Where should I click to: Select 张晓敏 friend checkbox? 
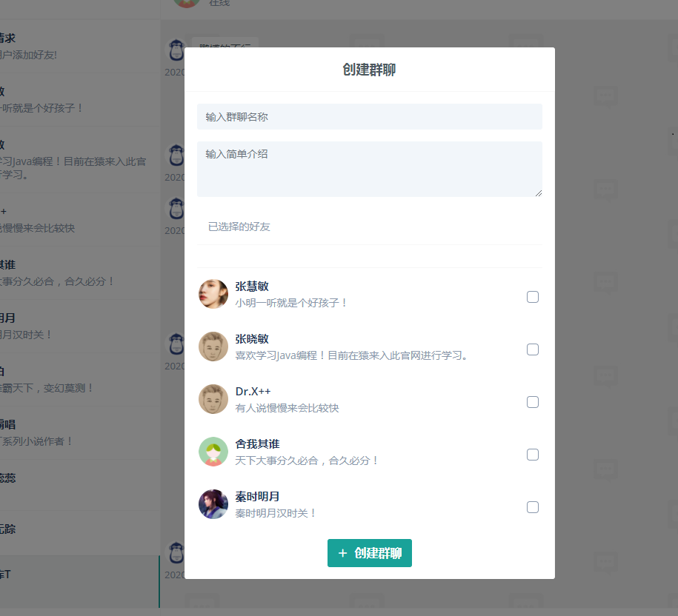[532, 349]
